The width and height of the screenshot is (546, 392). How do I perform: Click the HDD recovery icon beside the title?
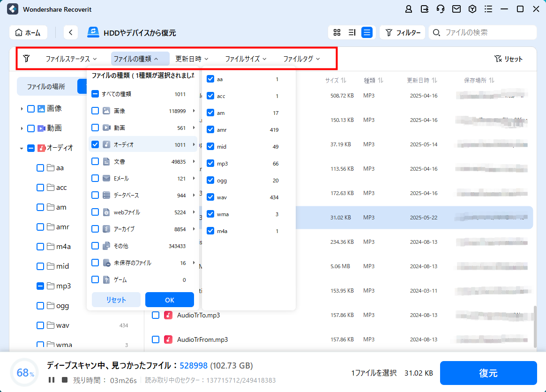[93, 32]
